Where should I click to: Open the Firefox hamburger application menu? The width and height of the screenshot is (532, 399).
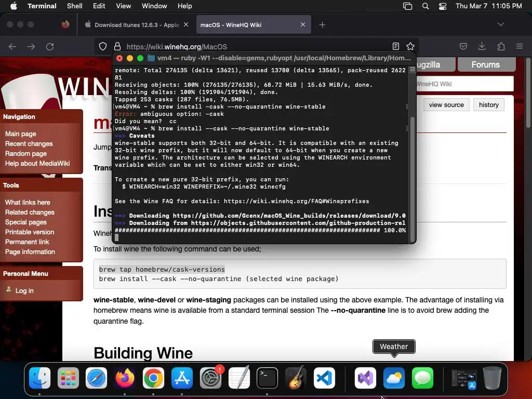[520, 46]
